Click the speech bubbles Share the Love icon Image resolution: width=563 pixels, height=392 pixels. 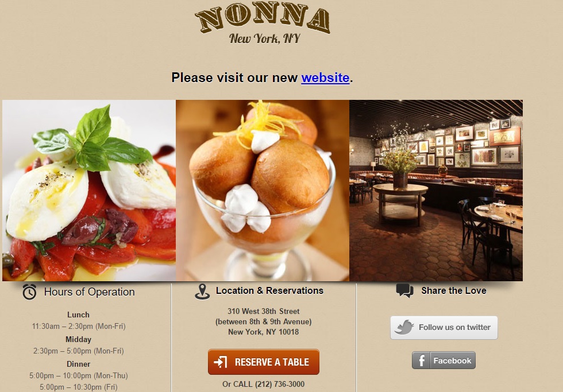(404, 290)
